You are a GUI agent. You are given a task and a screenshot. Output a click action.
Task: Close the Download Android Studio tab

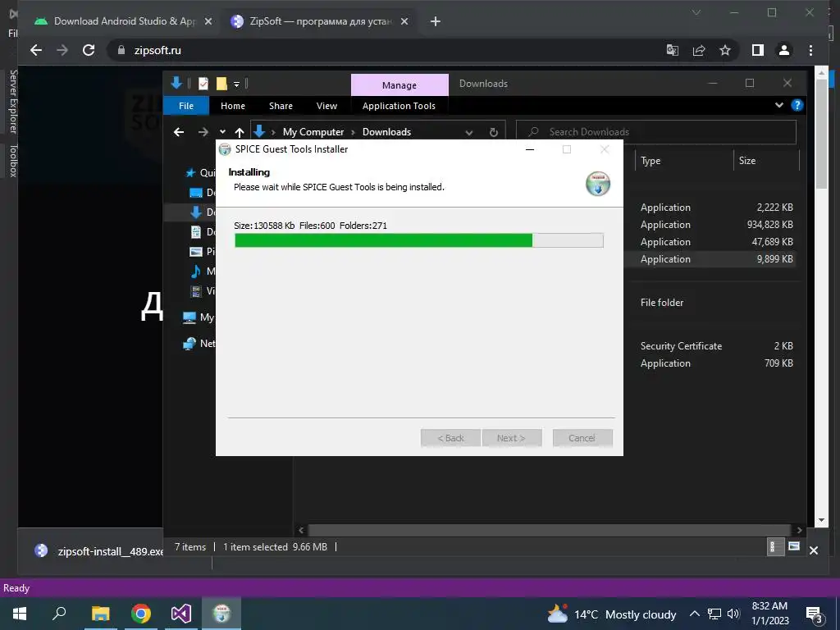pyautogui.click(x=208, y=21)
